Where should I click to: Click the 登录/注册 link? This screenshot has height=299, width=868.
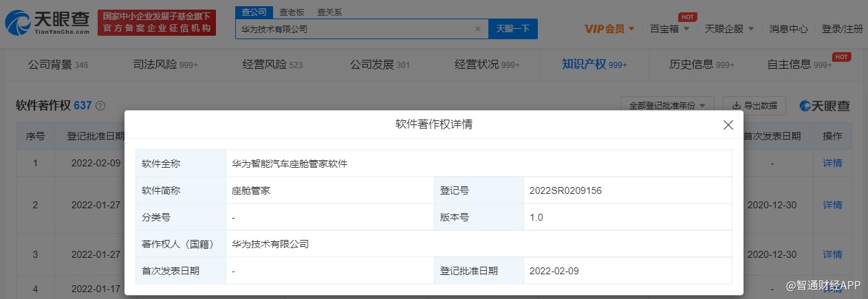pos(842,29)
